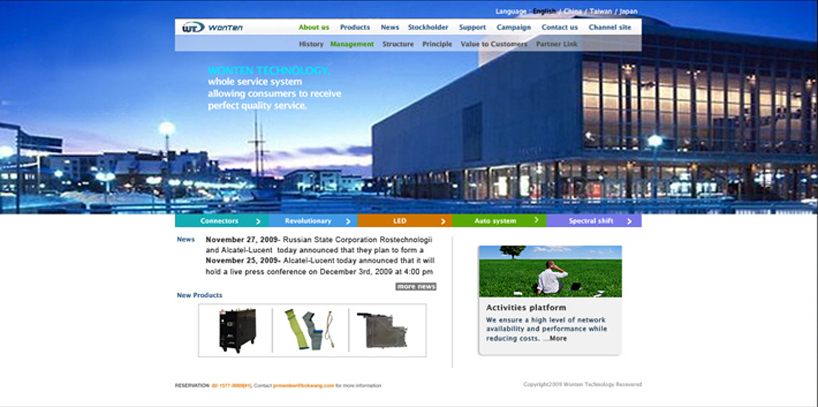Click the arrow icon on Auto system bar
Viewport: 818px width, 407px height.
point(537,220)
